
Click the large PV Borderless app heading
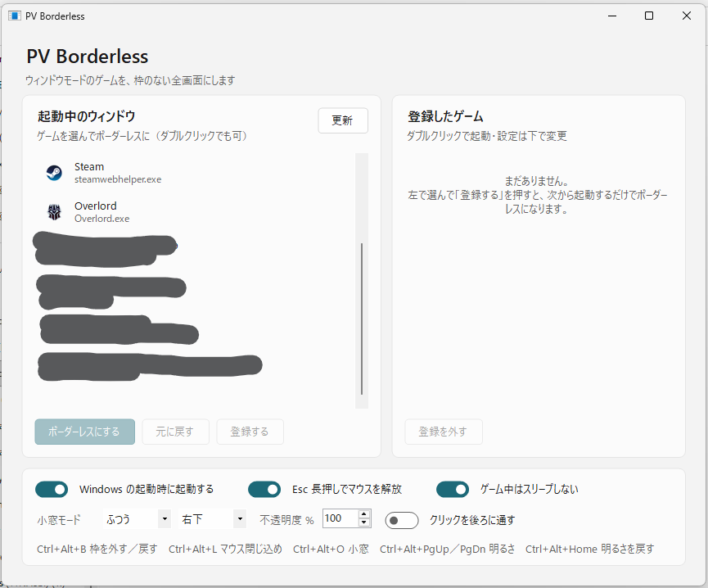point(87,57)
